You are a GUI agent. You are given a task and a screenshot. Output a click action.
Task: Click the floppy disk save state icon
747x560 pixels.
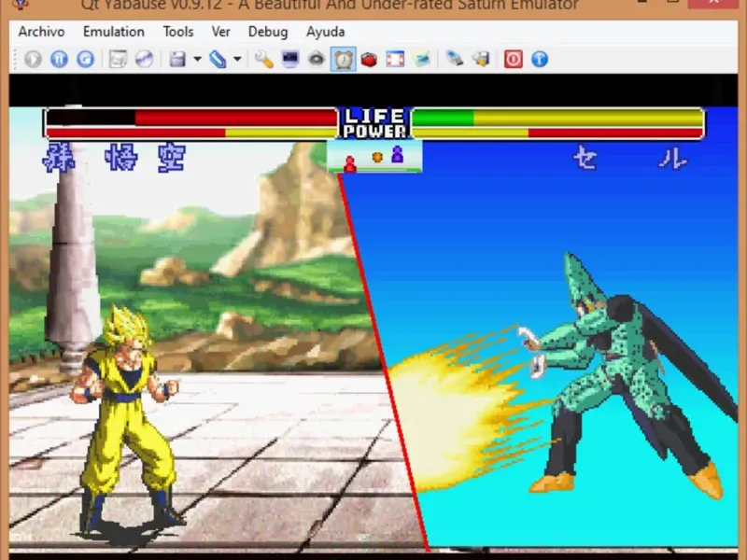coord(177,60)
